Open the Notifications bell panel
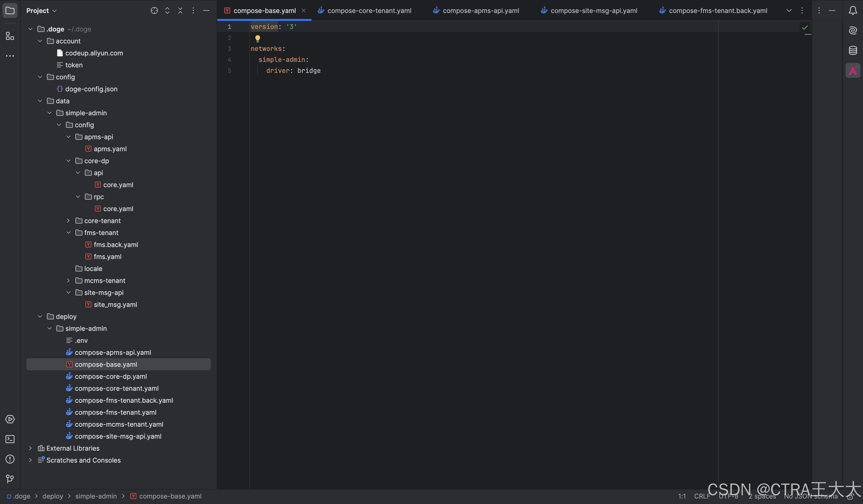The height and width of the screenshot is (504, 863). click(x=853, y=11)
